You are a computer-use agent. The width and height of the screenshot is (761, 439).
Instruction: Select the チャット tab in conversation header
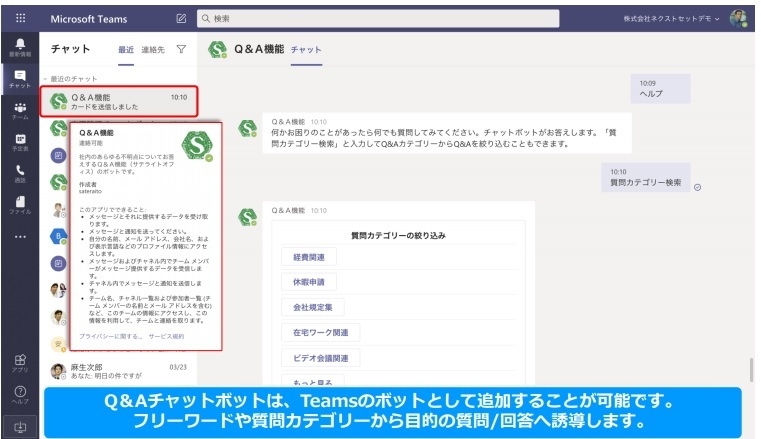coord(306,49)
